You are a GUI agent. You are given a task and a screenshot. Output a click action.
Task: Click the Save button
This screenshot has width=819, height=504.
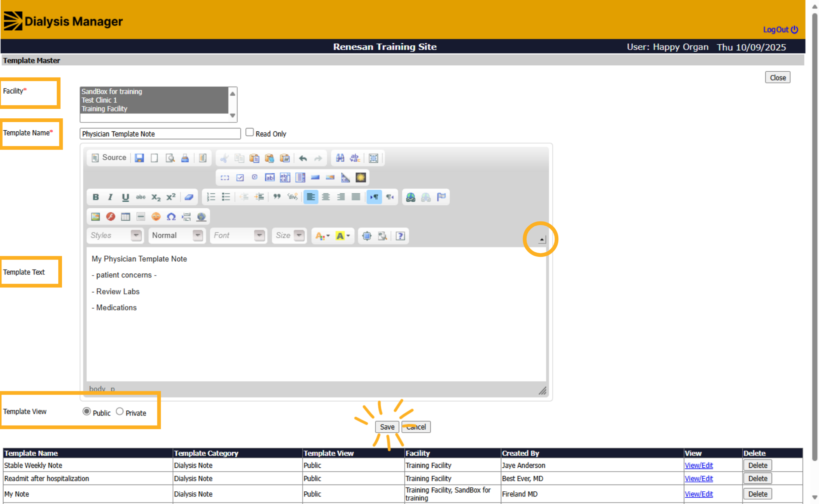(387, 427)
